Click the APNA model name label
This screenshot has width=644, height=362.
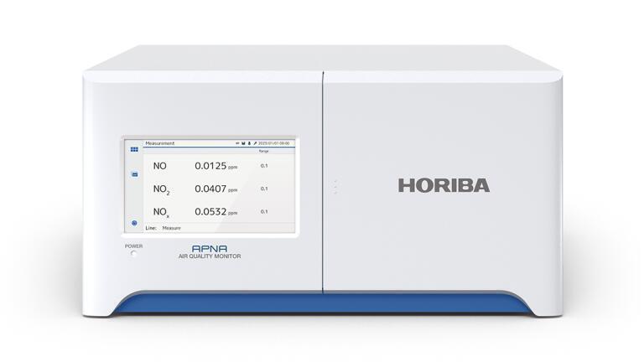point(210,249)
